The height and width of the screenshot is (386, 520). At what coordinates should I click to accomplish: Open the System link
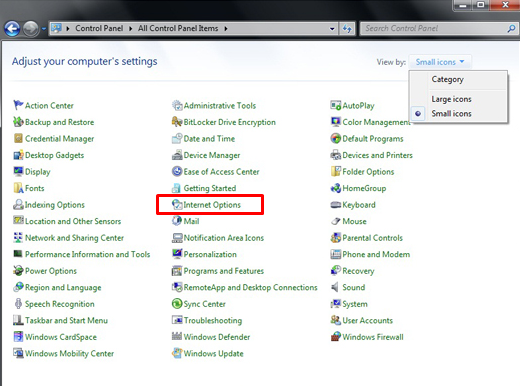[x=355, y=304]
